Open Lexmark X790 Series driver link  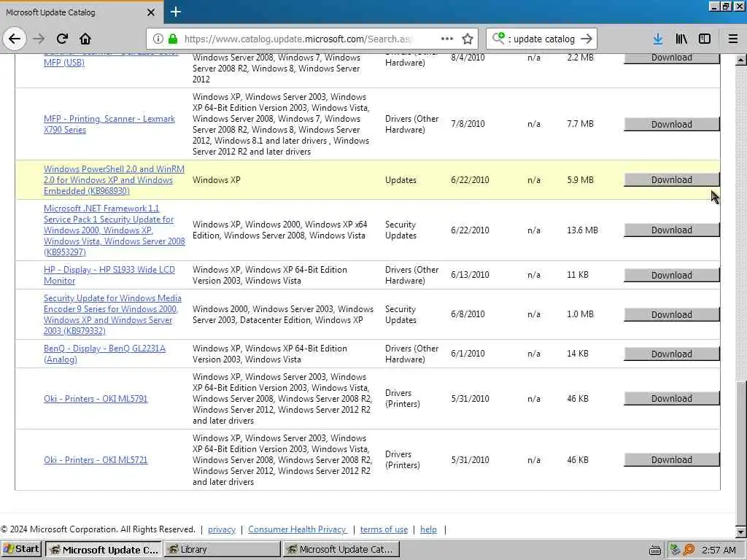[109, 124]
